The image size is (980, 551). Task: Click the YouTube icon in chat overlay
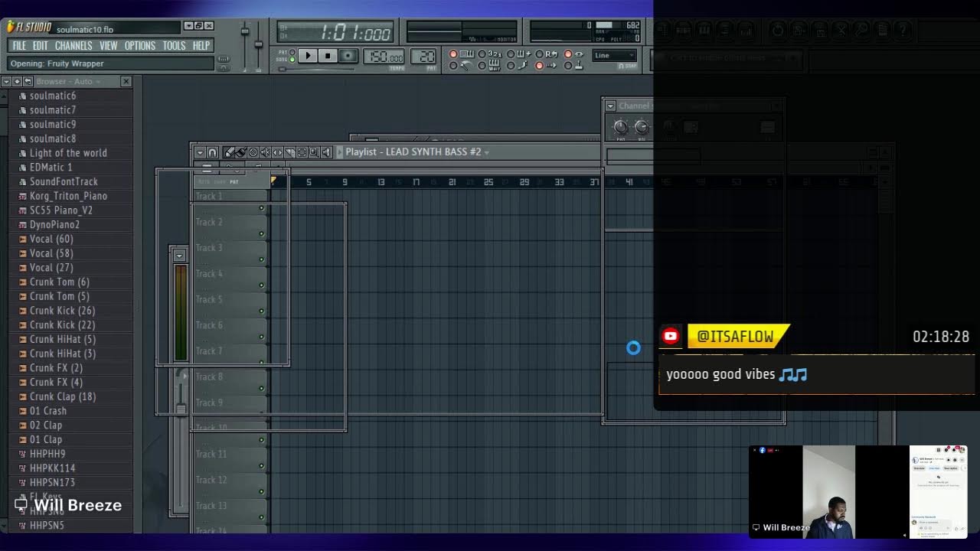pyautogui.click(x=671, y=336)
